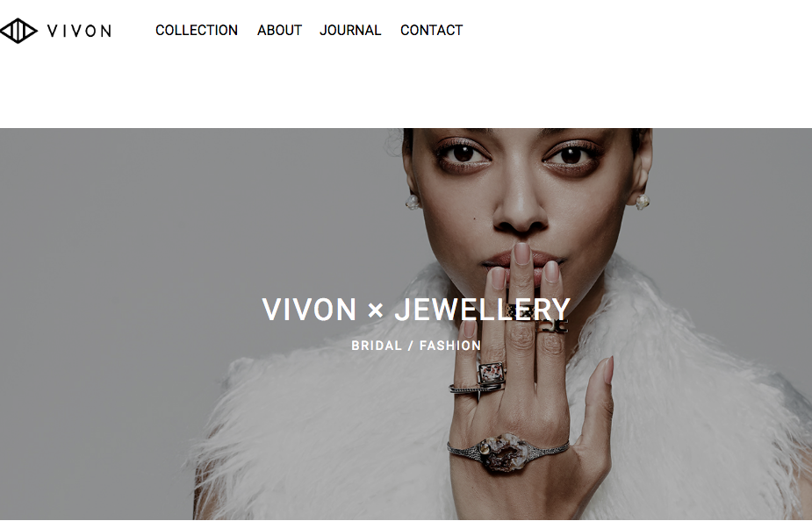Click the agate stone hand bracelet

tap(507, 453)
